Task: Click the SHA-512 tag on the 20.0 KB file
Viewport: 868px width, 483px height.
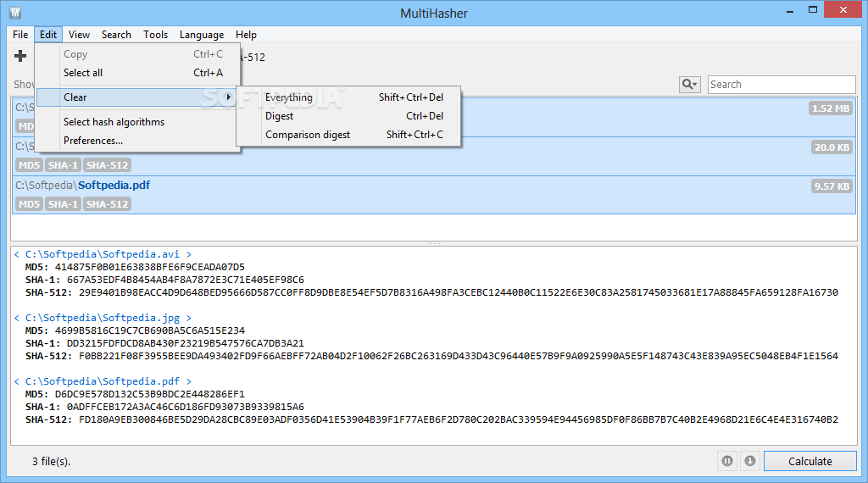Action: pos(107,165)
